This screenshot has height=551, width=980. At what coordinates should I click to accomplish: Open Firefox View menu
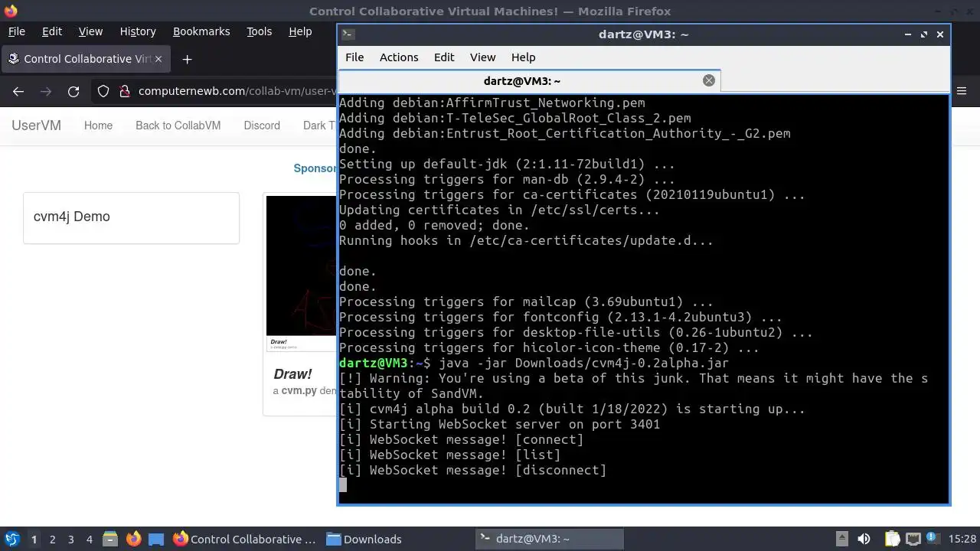90,31
